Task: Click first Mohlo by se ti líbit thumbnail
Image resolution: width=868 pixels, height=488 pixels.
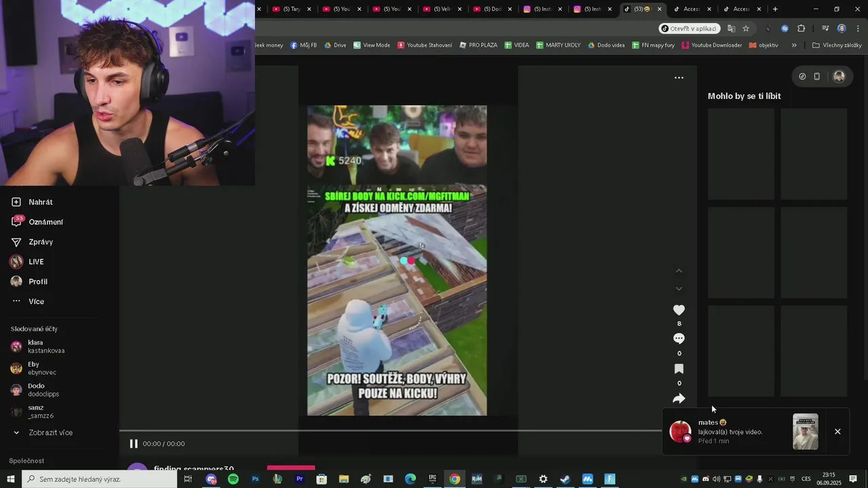Action: pyautogui.click(x=741, y=154)
